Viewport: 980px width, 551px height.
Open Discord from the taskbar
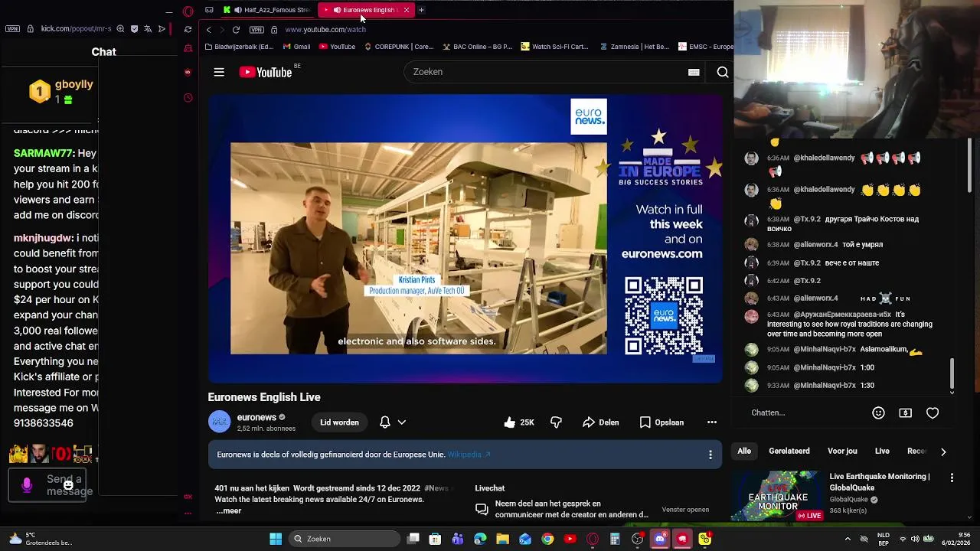point(660,539)
